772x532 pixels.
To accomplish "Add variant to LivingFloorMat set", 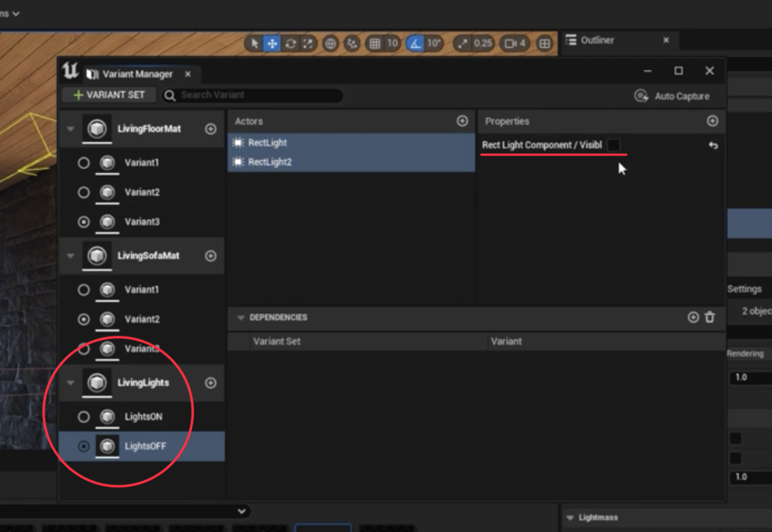I will (210, 129).
